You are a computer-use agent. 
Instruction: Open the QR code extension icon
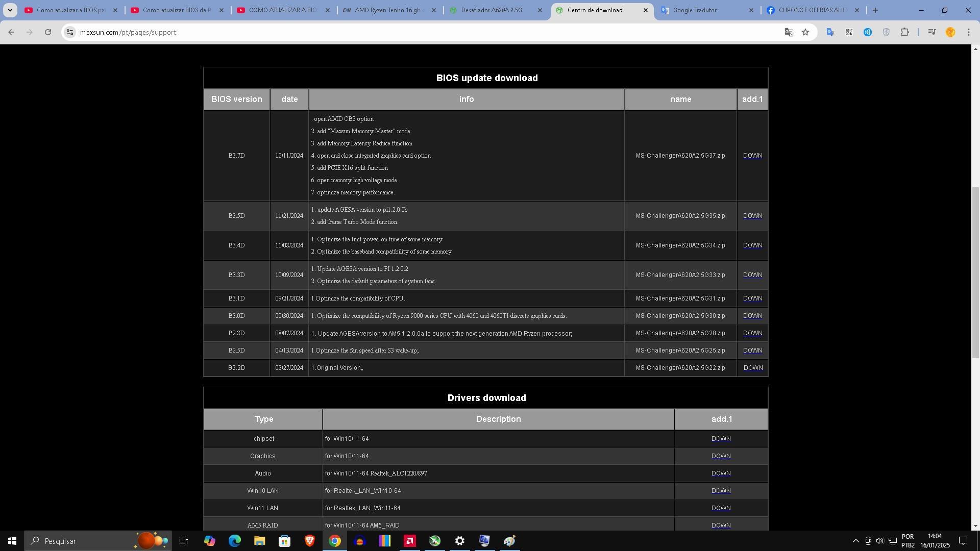coord(849,32)
